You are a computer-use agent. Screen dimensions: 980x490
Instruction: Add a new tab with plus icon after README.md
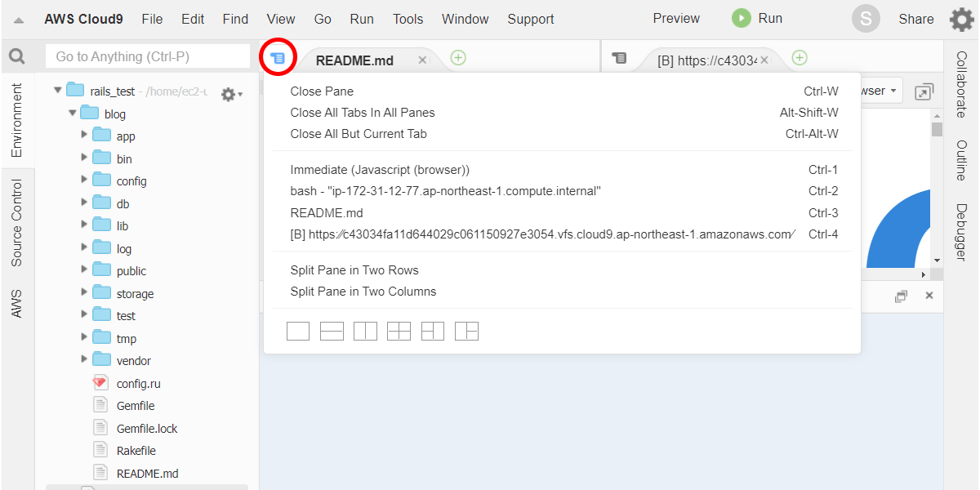[x=458, y=57]
